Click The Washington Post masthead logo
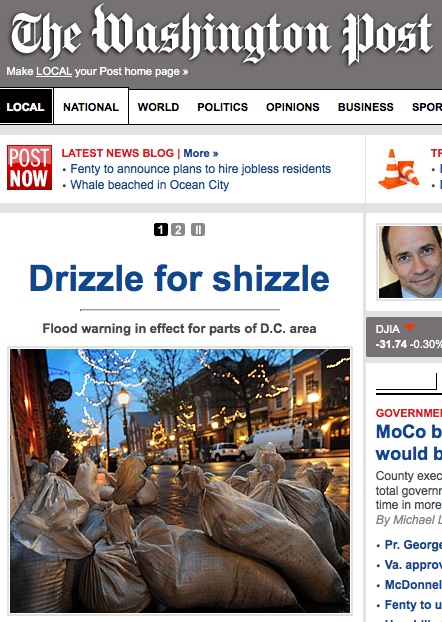The width and height of the screenshot is (442, 622). [222, 34]
